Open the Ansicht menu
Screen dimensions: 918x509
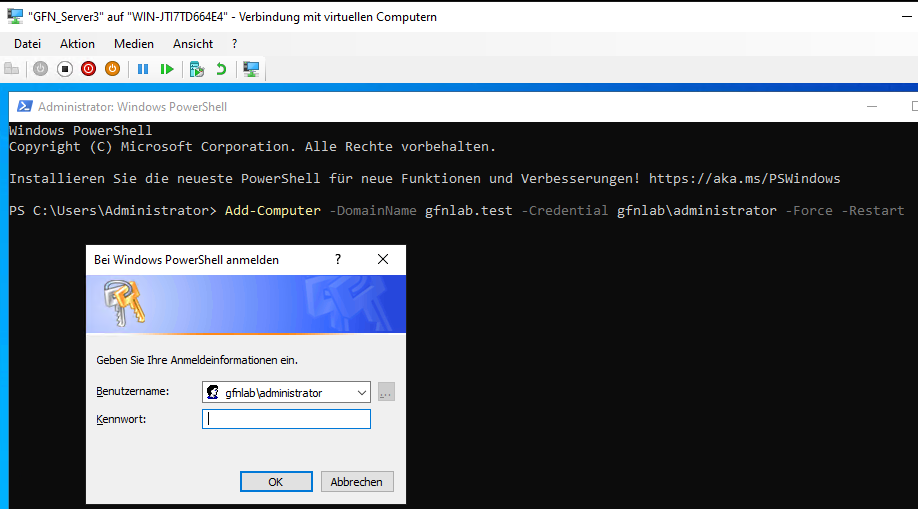(193, 44)
